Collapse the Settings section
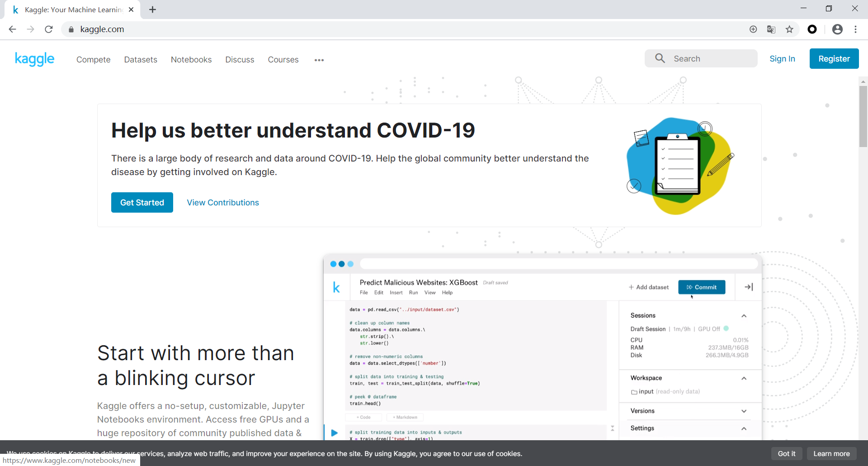 (744, 428)
